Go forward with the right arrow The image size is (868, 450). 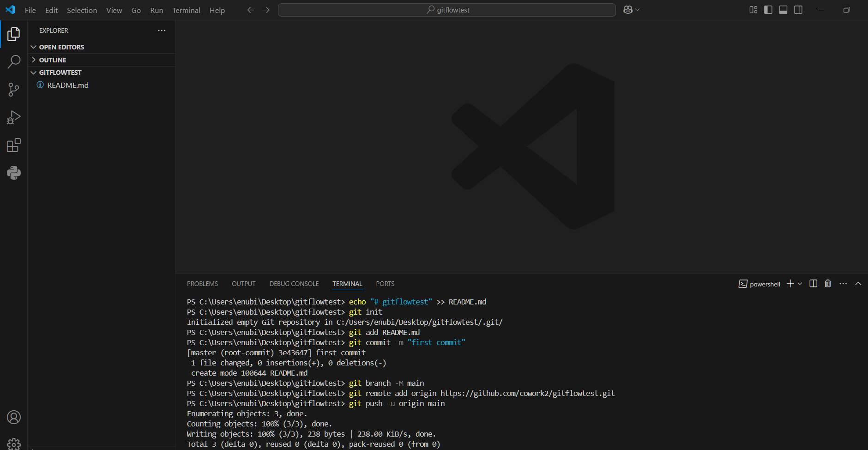266,10
